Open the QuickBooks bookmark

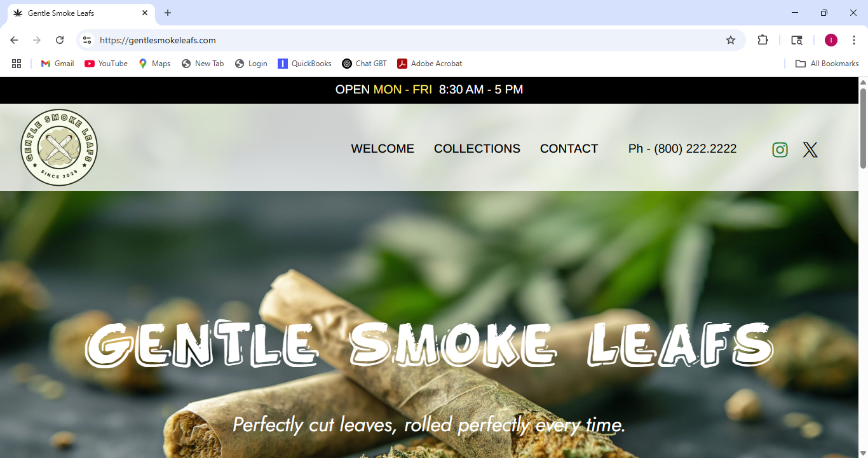tap(304, 64)
